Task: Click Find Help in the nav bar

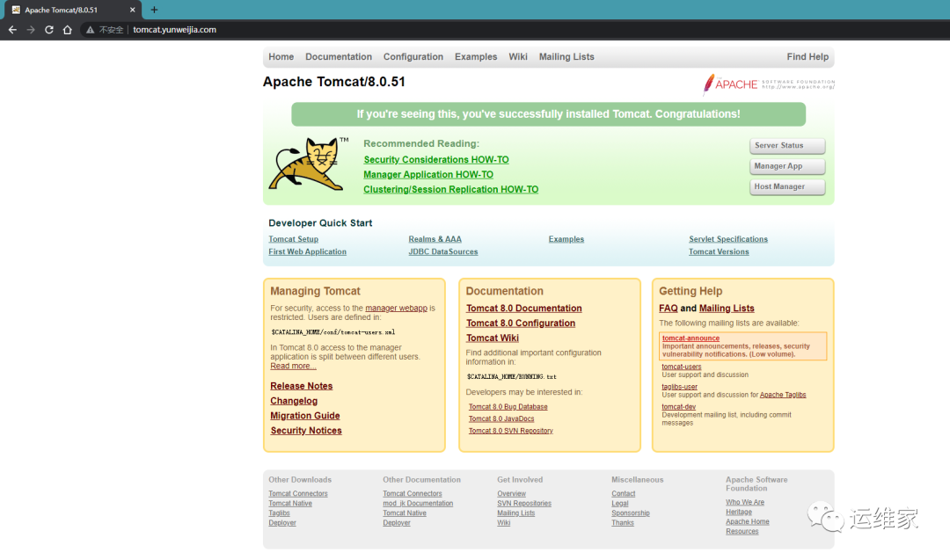Action: pyautogui.click(x=807, y=57)
